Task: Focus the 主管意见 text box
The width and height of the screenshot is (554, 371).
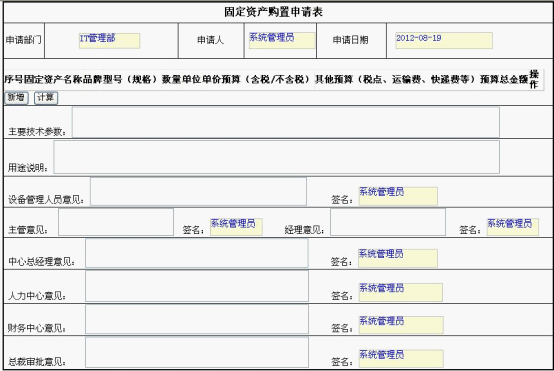Action: tap(116, 222)
